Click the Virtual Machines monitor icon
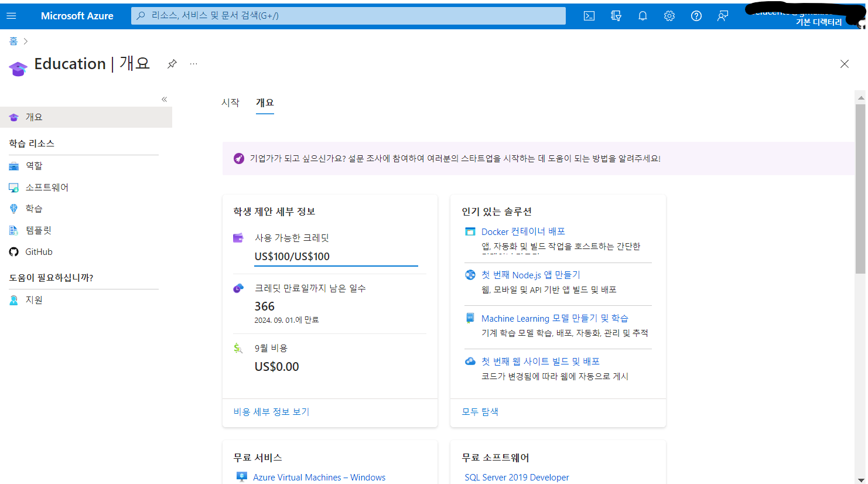The image size is (868, 484). click(x=241, y=477)
